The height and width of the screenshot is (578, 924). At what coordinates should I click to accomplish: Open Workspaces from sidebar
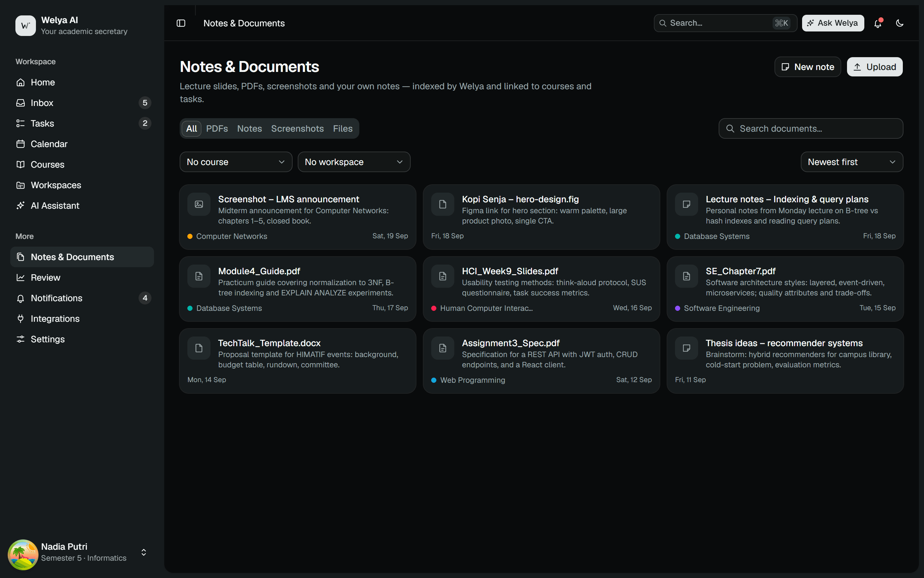82,185
